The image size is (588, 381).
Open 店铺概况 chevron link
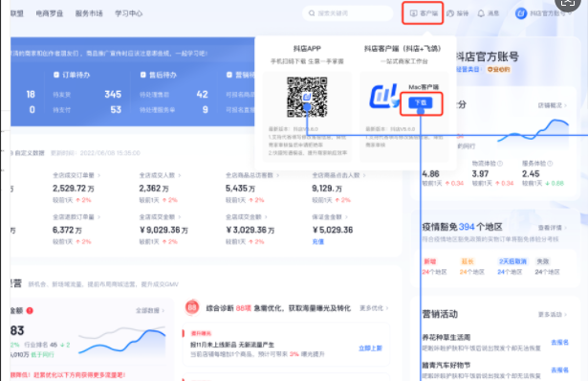553,105
